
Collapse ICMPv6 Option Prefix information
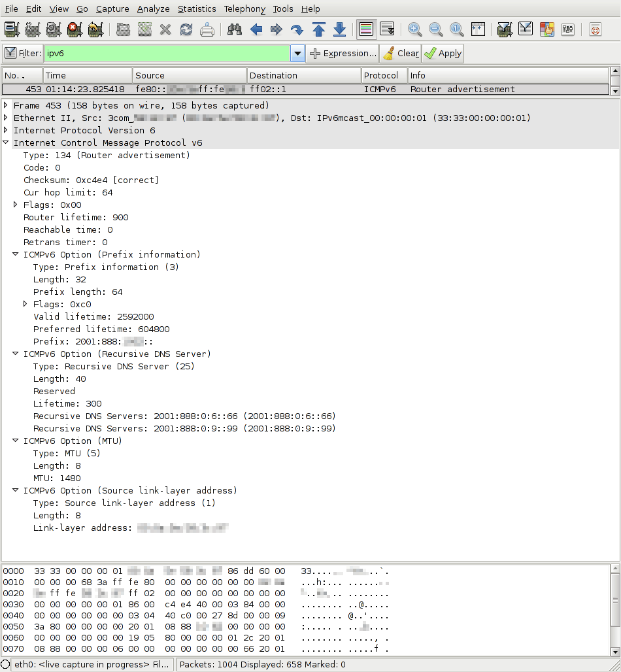tap(16, 254)
